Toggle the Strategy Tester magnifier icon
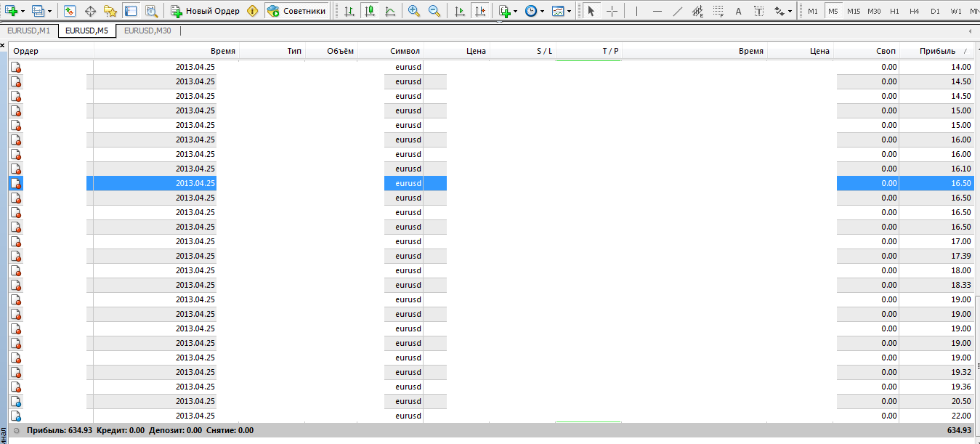The width and height of the screenshot is (980, 444). tap(151, 11)
